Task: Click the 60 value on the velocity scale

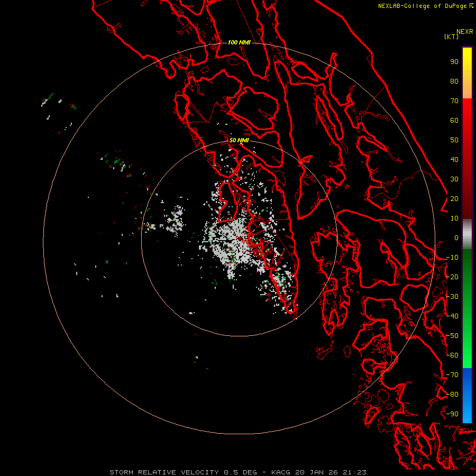Action: coord(454,121)
